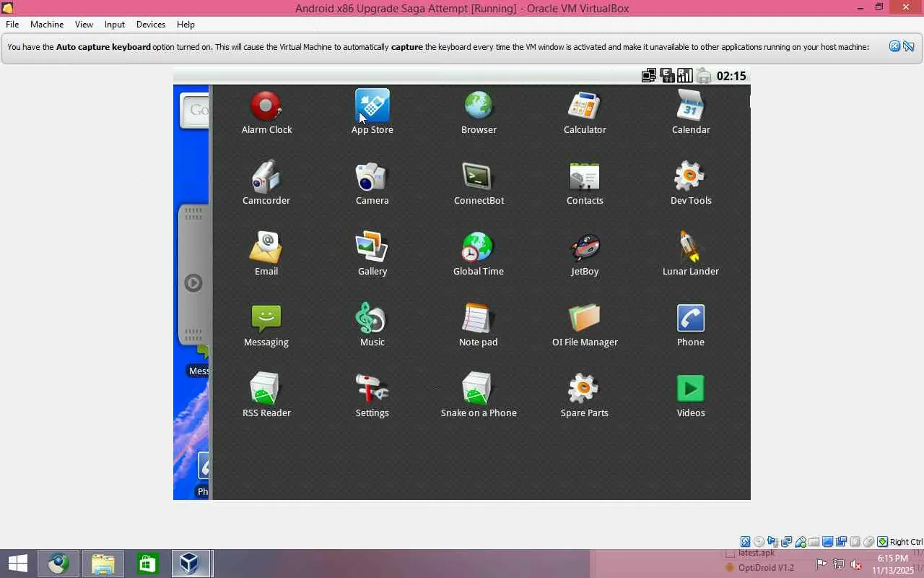Screen dimensions: 924x578
Task: Click the VirtualBox display indicator
Action: tap(828, 542)
